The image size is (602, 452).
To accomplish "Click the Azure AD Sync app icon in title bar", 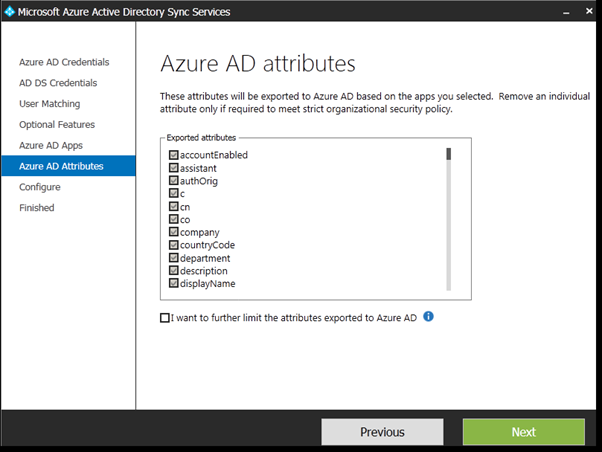I will pos(10,12).
